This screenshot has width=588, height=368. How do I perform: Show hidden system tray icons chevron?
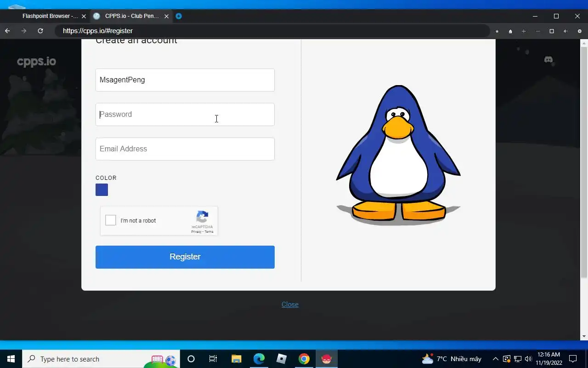496,359
